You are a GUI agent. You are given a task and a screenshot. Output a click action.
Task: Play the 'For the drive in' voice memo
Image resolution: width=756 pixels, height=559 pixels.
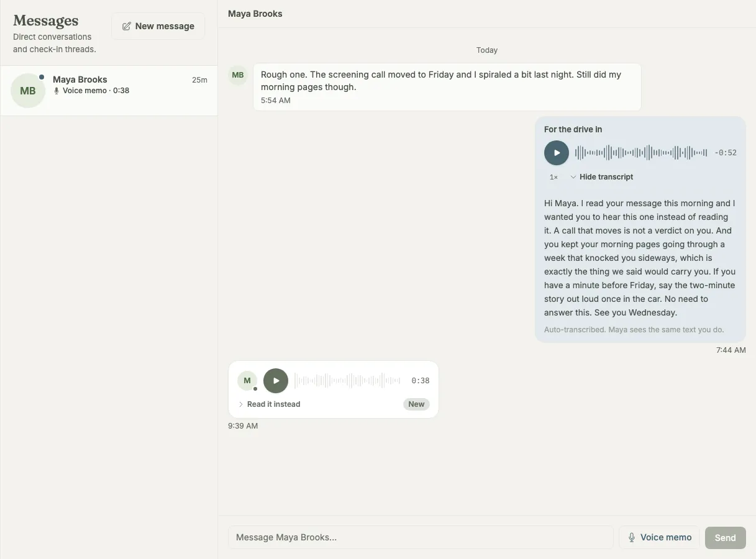(x=557, y=153)
